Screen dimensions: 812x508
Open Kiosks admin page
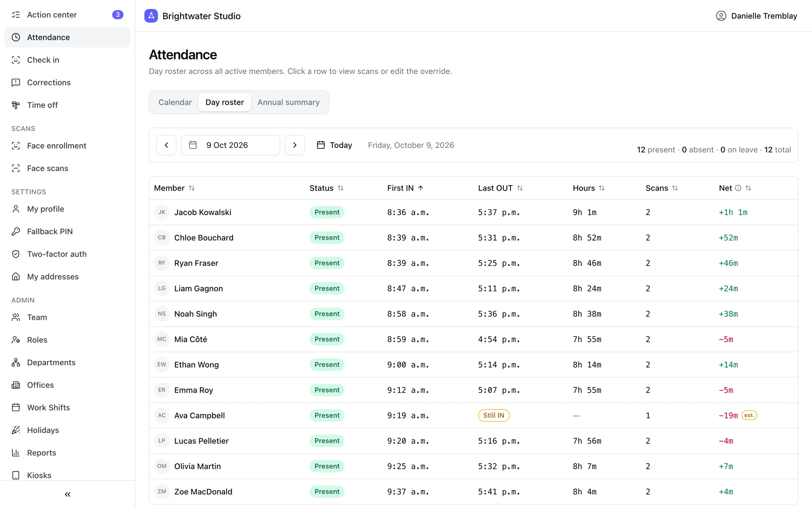(67, 475)
